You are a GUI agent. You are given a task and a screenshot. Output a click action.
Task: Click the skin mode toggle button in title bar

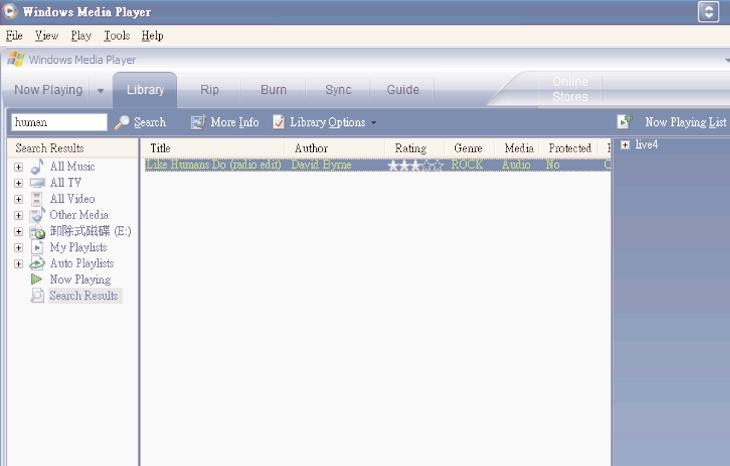[x=708, y=12]
